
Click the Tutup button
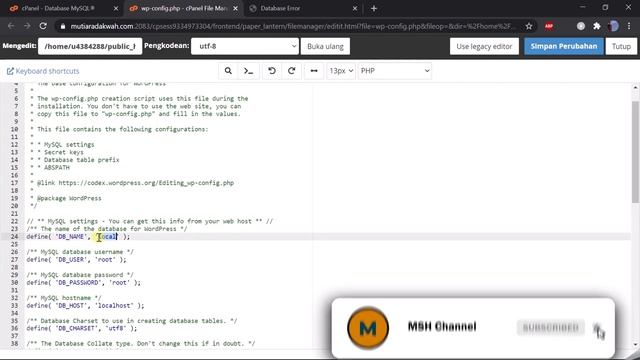point(621,46)
